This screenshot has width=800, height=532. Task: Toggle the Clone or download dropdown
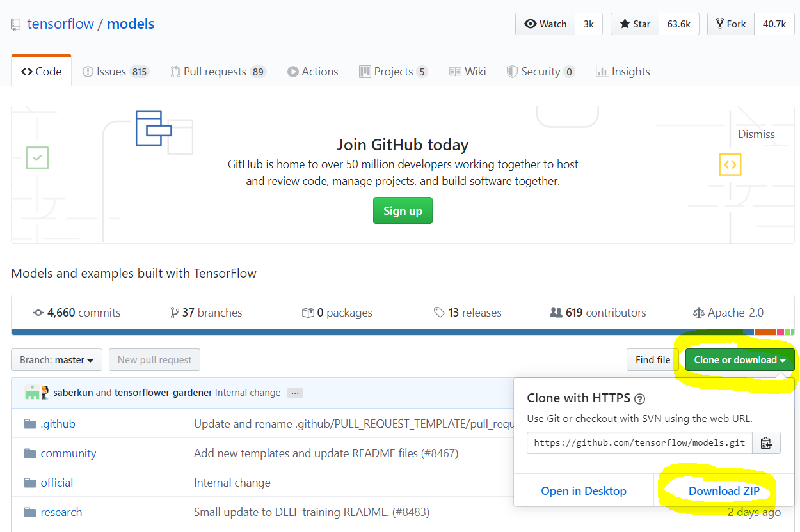[x=740, y=360]
